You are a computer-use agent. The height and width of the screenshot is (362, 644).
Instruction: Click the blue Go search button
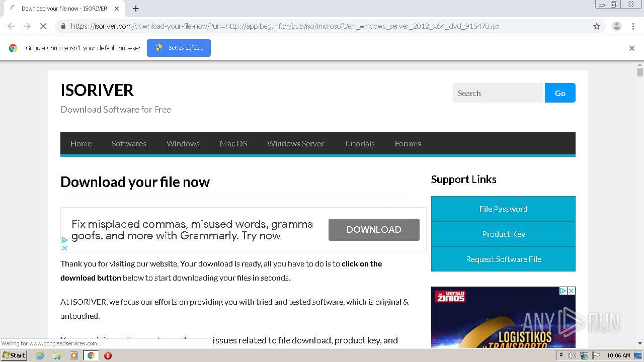click(560, 93)
